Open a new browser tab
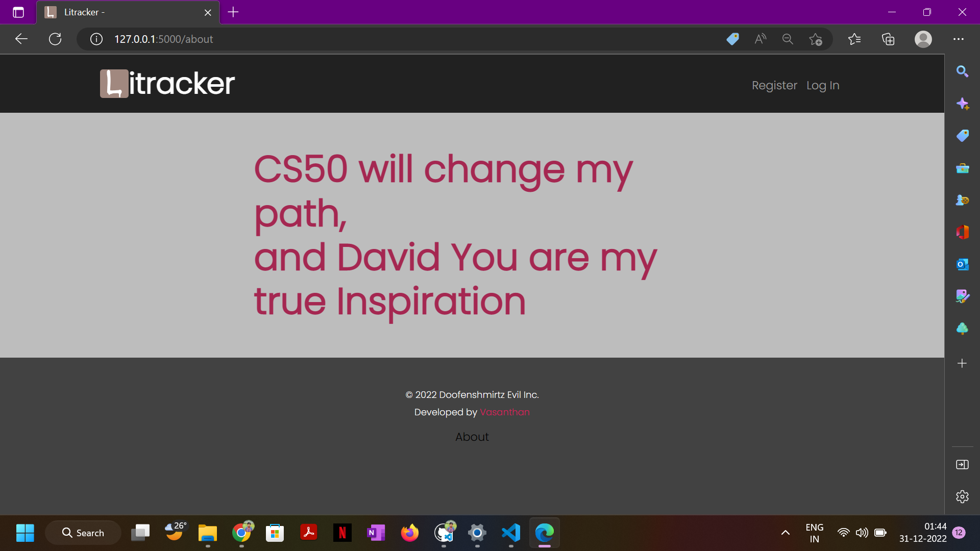Viewport: 980px width, 551px height. [x=233, y=12]
